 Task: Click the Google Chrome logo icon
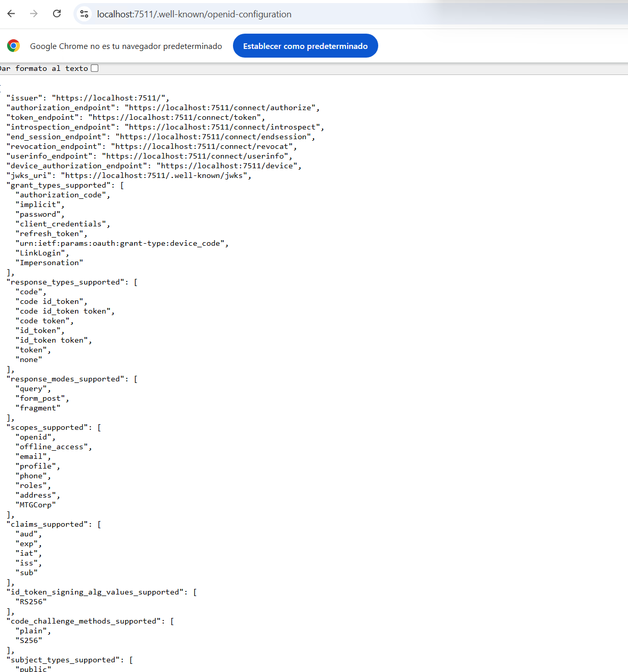pos(14,46)
